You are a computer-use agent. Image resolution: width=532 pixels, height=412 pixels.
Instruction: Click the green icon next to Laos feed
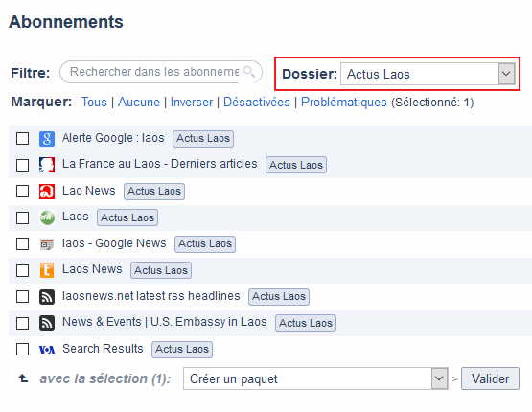(x=47, y=217)
